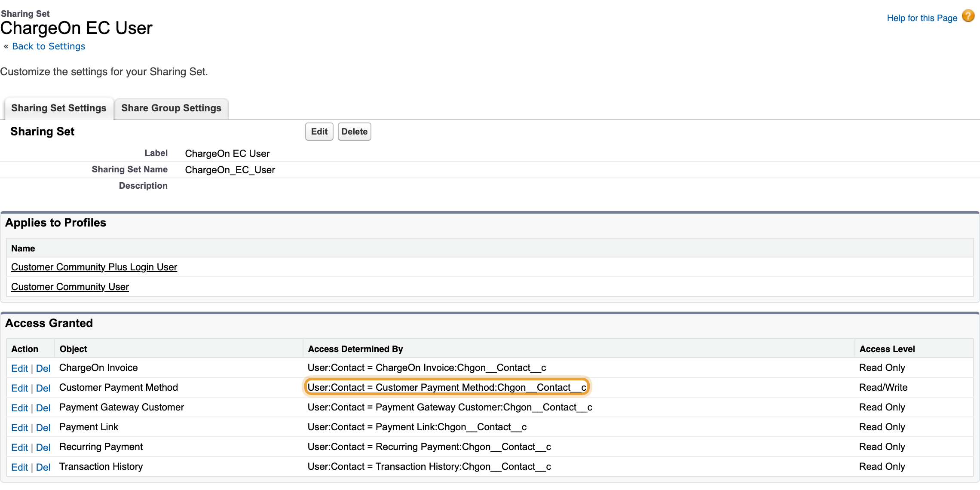
Task: Edit the Recurring Payment access row
Action: tap(19, 447)
